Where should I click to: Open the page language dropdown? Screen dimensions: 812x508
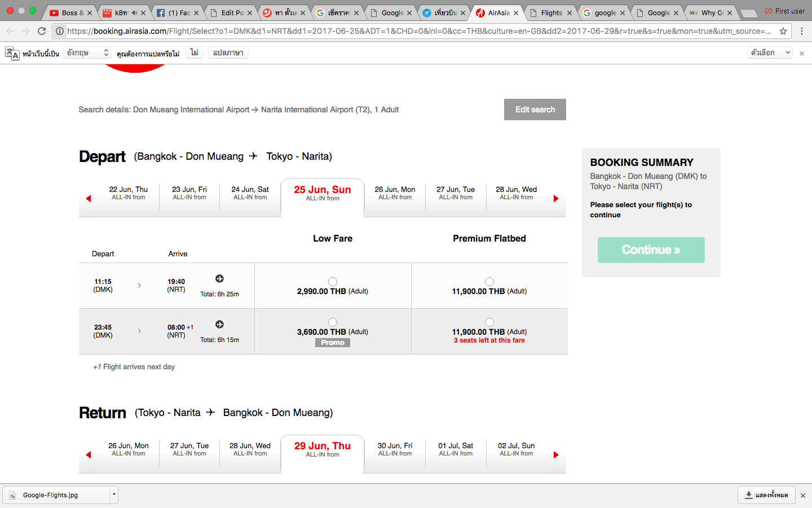(87, 52)
